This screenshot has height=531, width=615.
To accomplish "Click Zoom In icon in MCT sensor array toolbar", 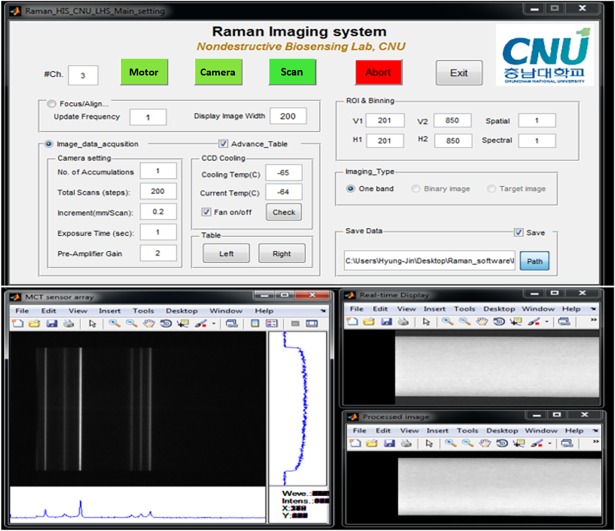I will (x=113, y=324).
